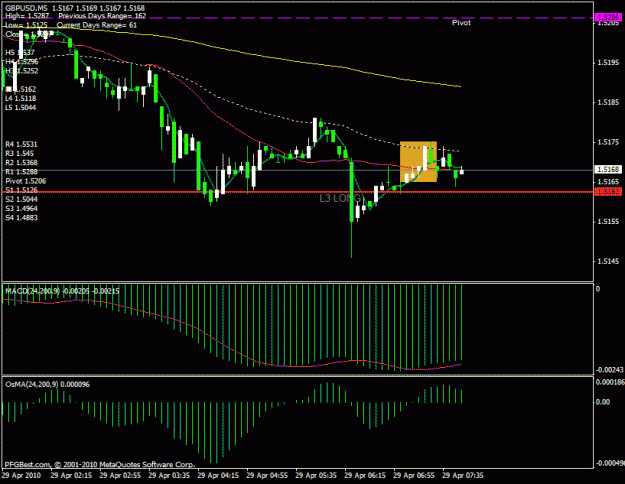Click the GBPUSD,M5 chart title text
The image size is (625, 484).
tap(27, 8)
